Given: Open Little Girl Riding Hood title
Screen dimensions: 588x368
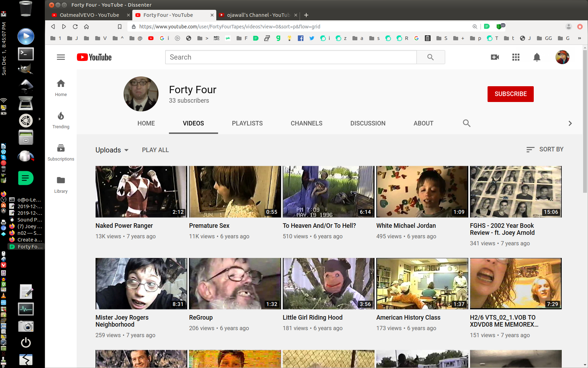Looking at the screenshot, I should click(313, 318).
